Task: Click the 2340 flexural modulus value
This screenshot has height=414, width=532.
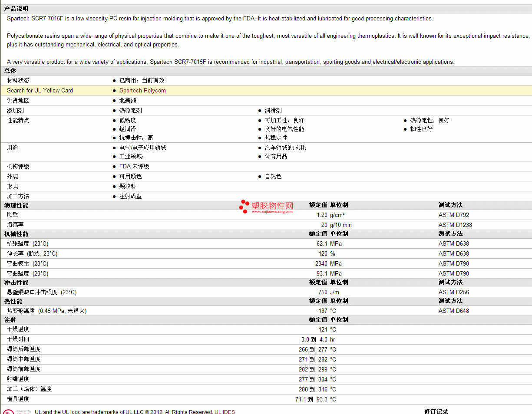Action: (321, 263)
